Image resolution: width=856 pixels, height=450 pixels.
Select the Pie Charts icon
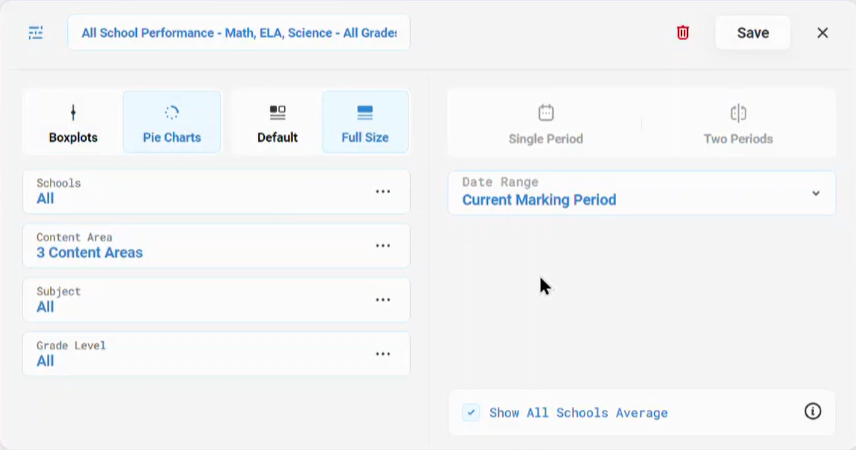point(171,112)
